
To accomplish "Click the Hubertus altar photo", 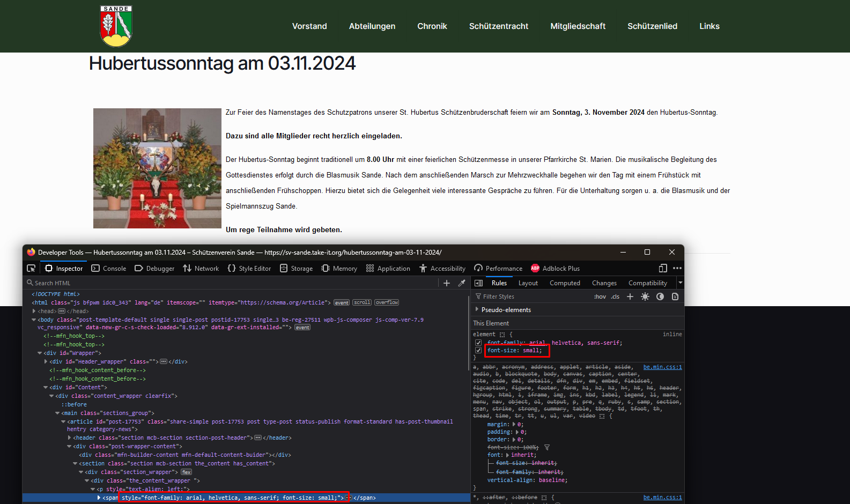I will (157, 168).
